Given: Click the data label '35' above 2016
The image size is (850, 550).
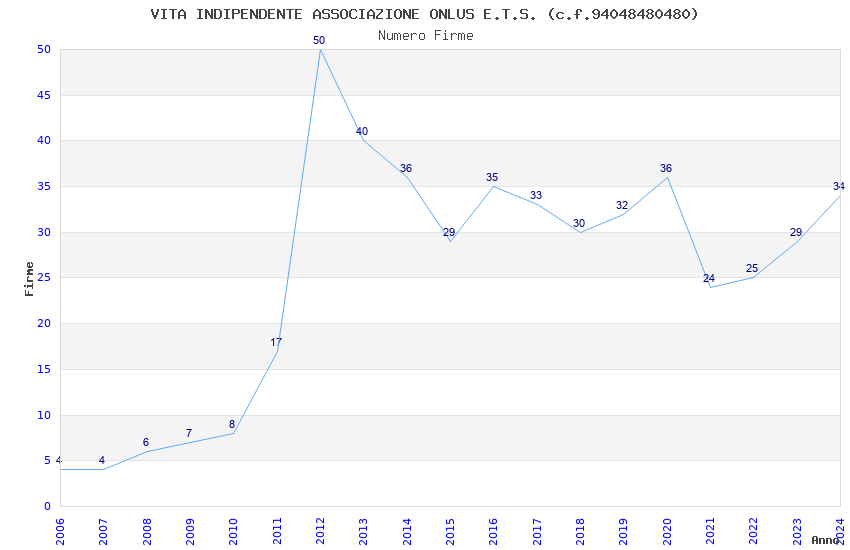Looking at the screenshot, I should (x=492, y=177).
